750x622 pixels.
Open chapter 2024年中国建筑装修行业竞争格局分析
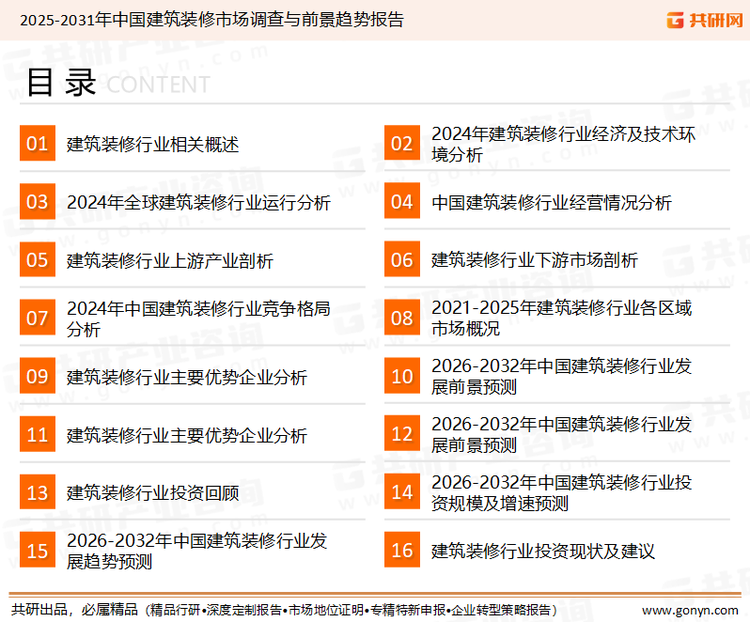pyautogui.click(x=199, y=319)
